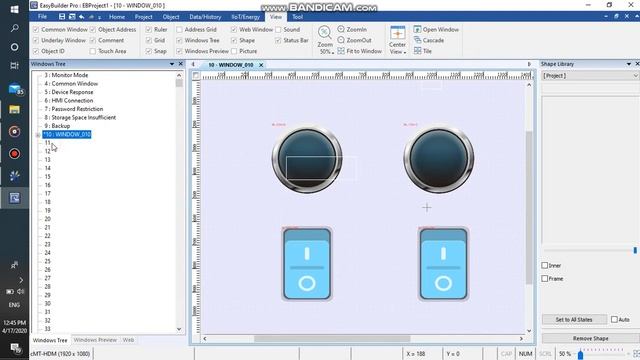Open [Project] shape library combo box
This screenshot has width=640, height=360.
tap(590, 76)
